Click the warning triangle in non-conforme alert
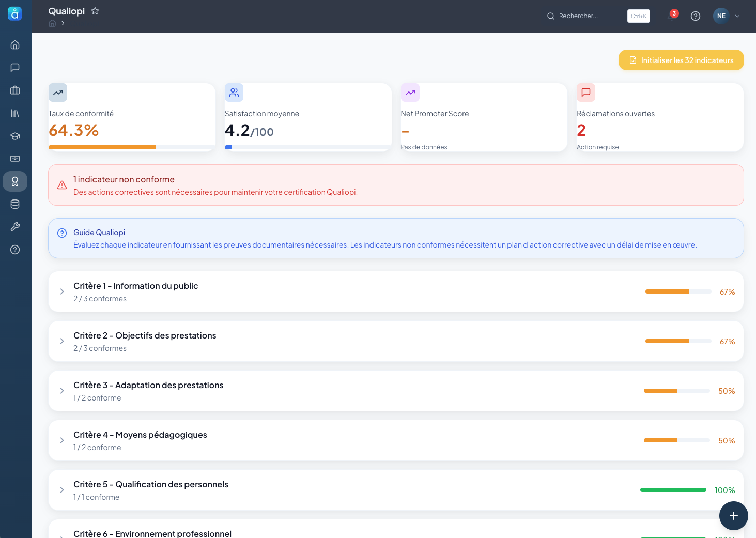Screen dimensions: 756x538 coord(62,185)
